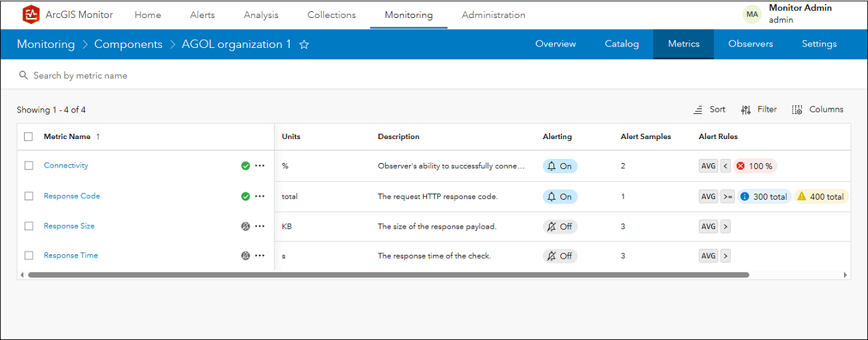Open the Response Size metric link
This screenshot has width=868, height=340.
69,226
